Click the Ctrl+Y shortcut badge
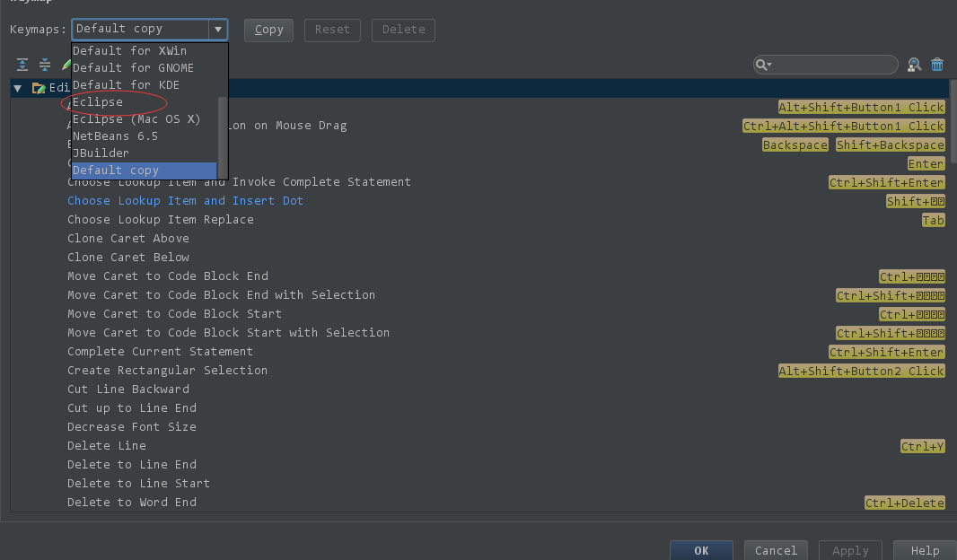 coord(923,447)
